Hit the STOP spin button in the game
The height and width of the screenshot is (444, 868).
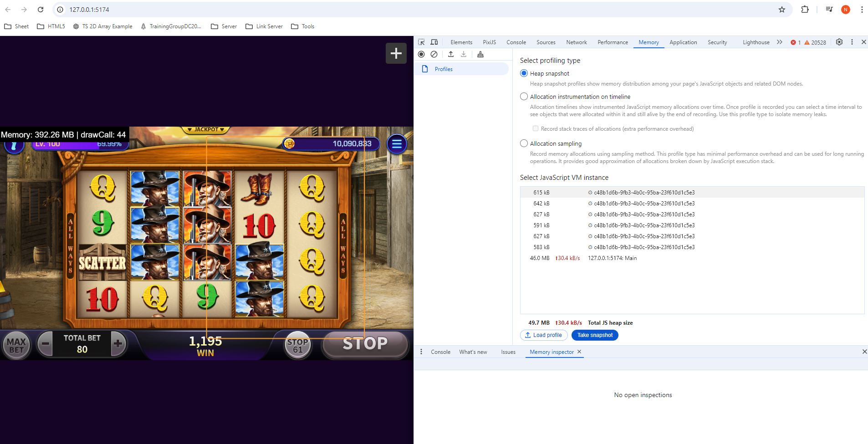[x=365, y=344]
